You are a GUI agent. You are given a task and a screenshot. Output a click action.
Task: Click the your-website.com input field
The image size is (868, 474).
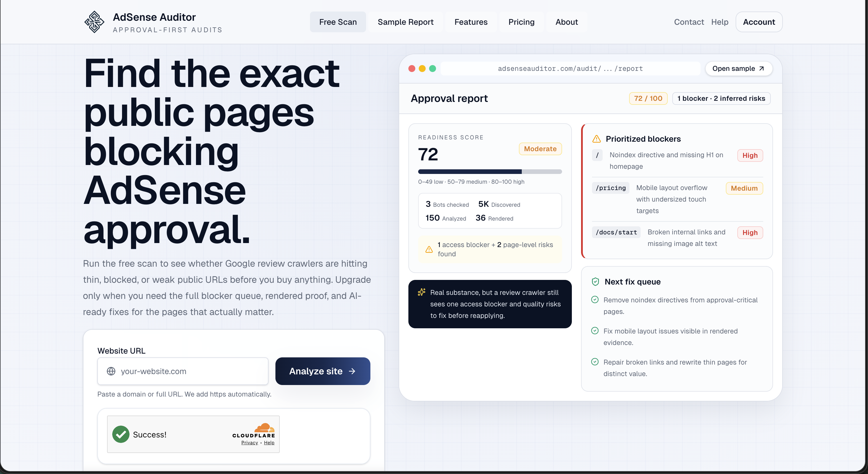coord(182,371)
